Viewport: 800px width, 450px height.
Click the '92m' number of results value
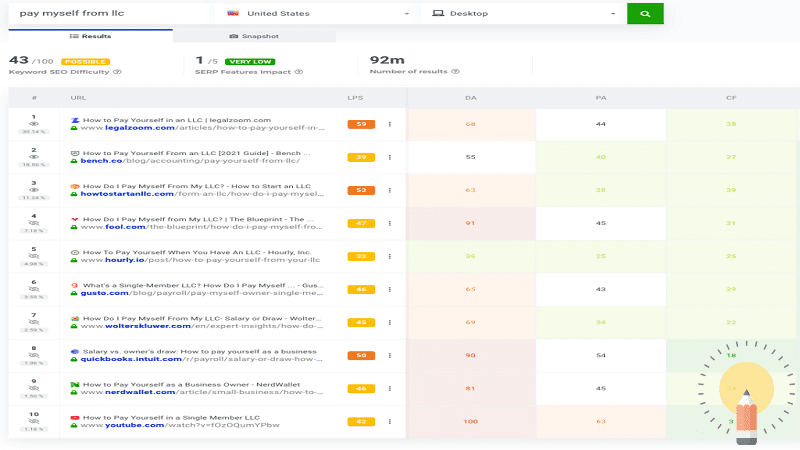[387, 60]
